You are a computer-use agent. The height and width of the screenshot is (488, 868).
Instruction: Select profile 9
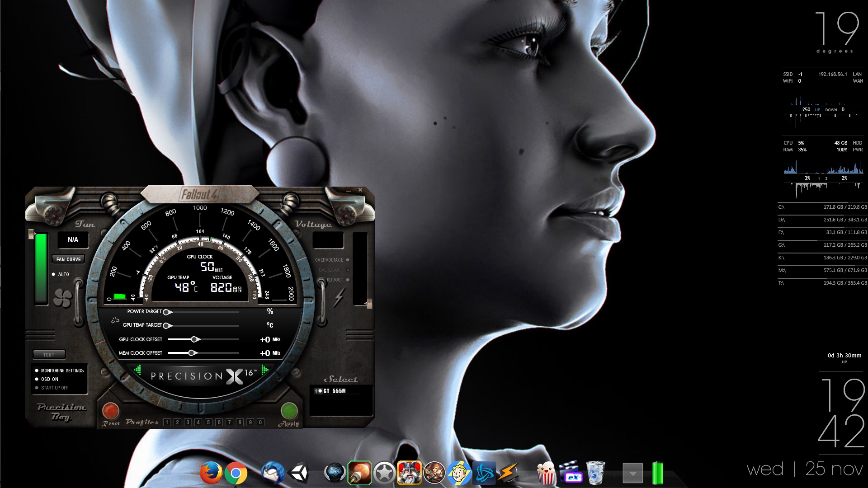click(x=250, y=422)
